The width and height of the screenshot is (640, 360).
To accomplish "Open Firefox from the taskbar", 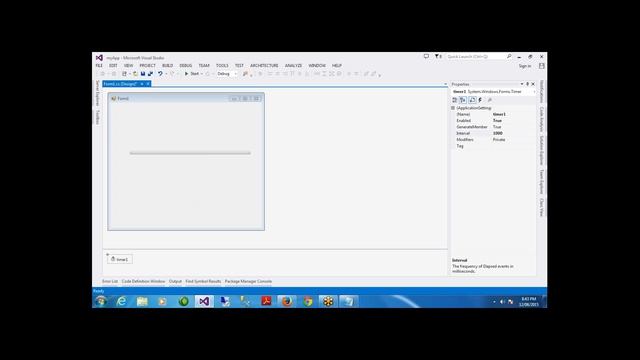I will click(287, 302).
